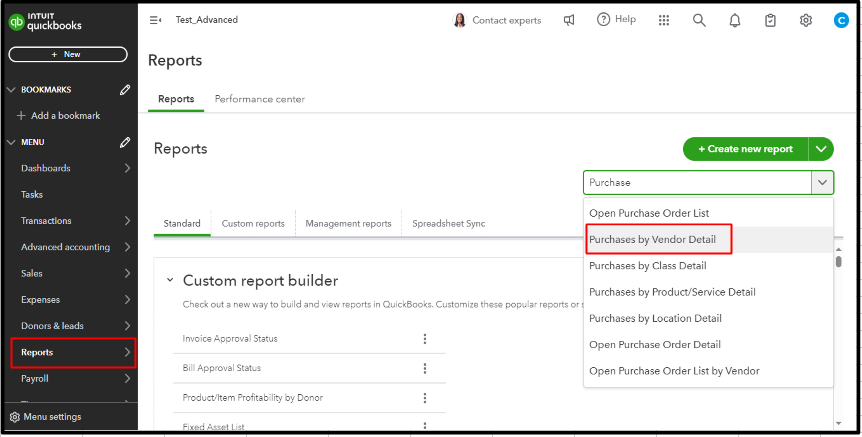Open the clipboard tasks icon

click(770, 20)
